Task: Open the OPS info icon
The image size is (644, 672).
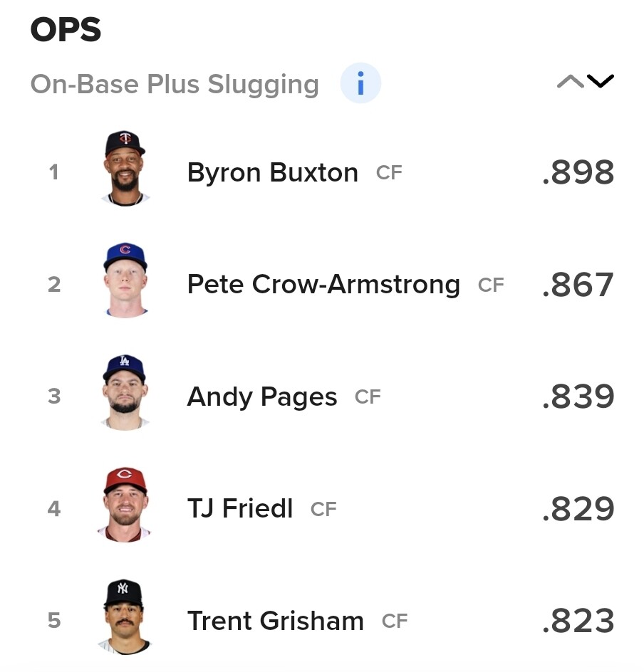Action: 360,83
